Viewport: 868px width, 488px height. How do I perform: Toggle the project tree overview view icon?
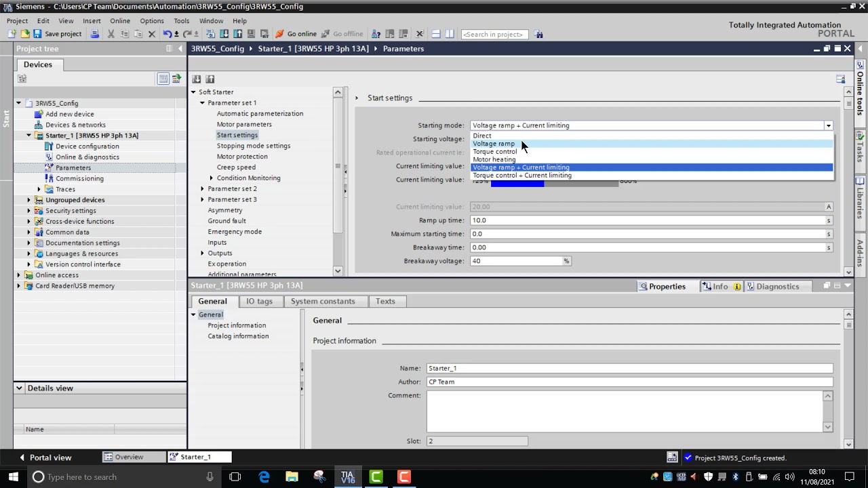163,79
